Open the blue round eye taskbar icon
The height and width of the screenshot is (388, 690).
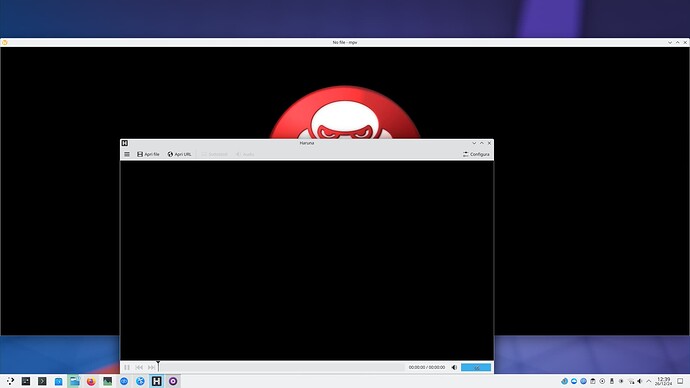point(124,381)
